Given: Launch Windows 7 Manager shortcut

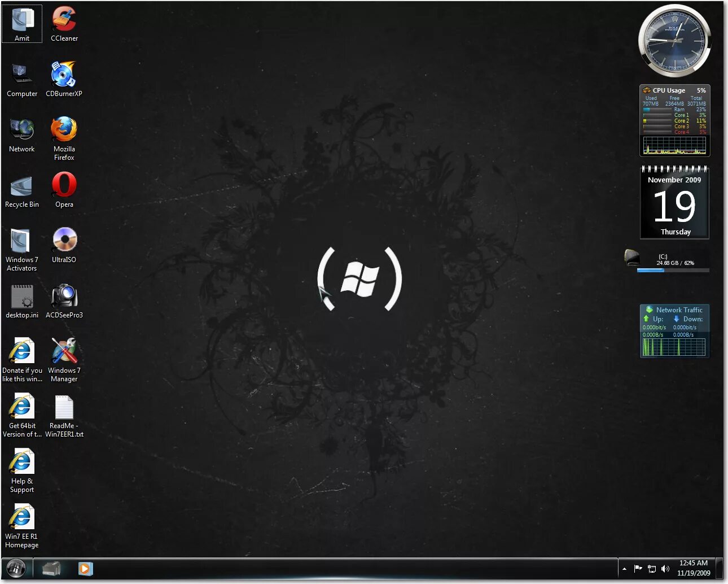Looking at the screenshot, I should click(64, 360).
